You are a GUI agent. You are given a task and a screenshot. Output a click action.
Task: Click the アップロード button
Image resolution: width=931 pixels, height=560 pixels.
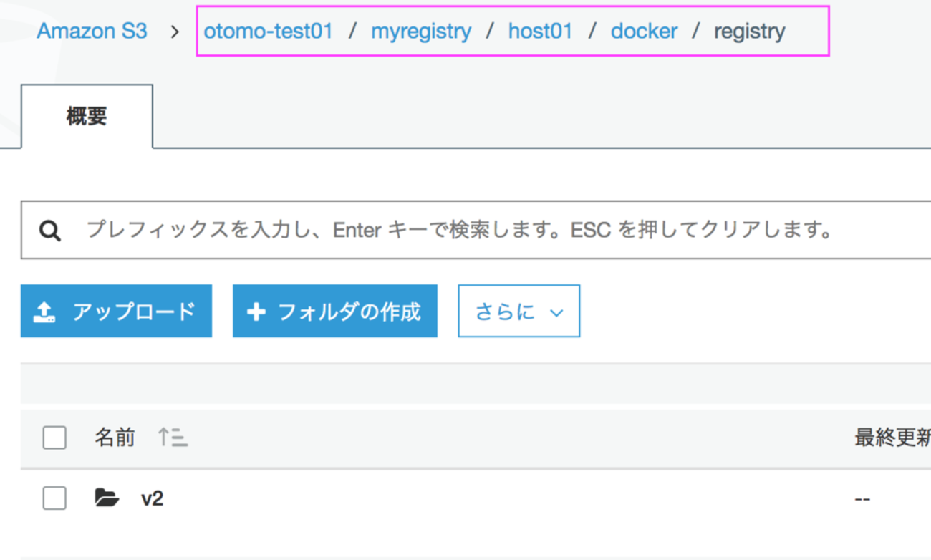pos(116,311)
